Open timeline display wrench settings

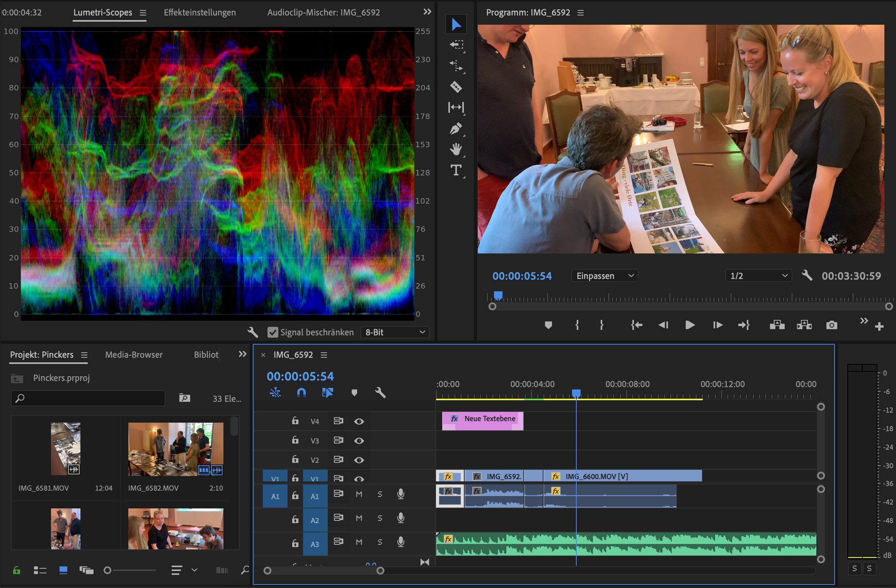coord(380,393)
